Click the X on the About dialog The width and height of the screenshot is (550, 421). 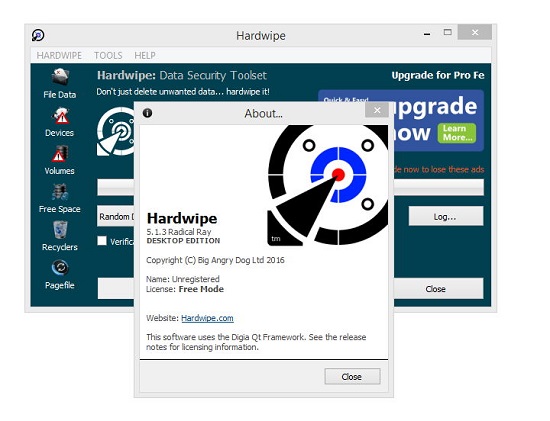click(377, 110)
